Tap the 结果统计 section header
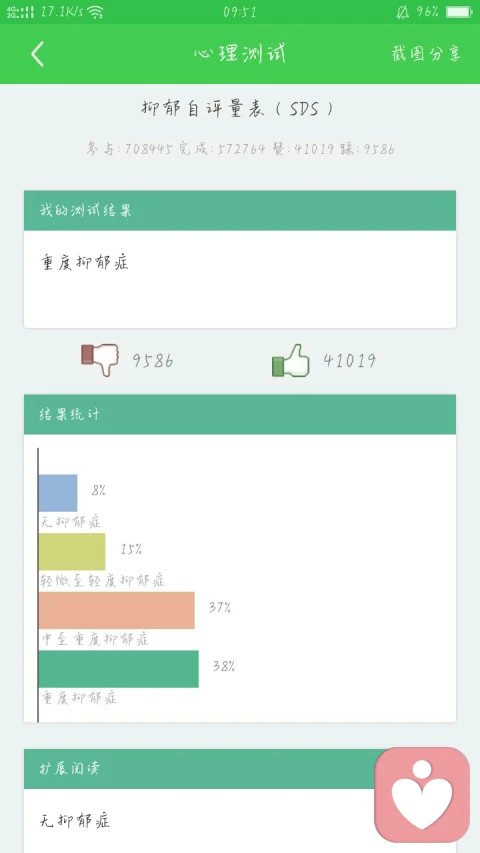The height and width of the screenshot is (853, 480). [240, 415]
